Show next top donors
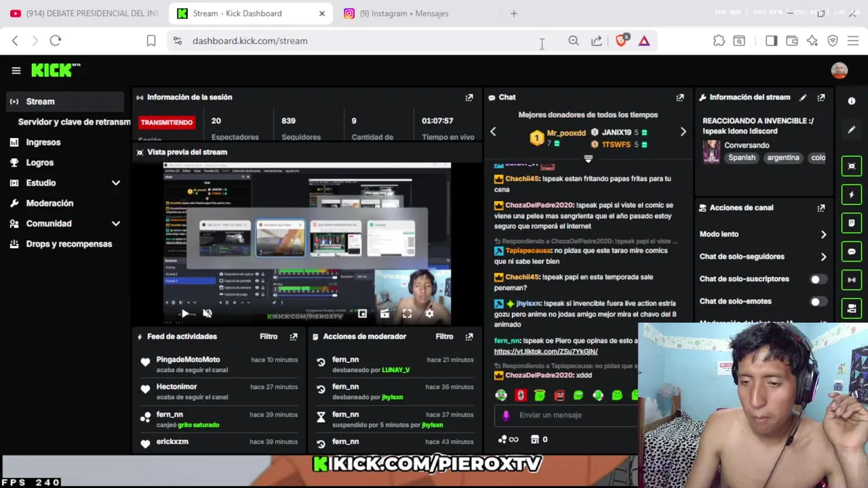Viewport: 868px width, 488px height. (x=683, y=131)
